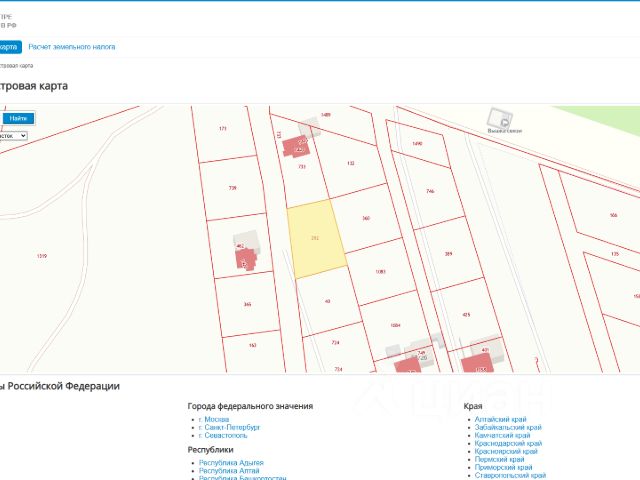This screenshot has height=480, width=640.
Task: Open the Камчатский край link
Action: [x=502, y=435]
